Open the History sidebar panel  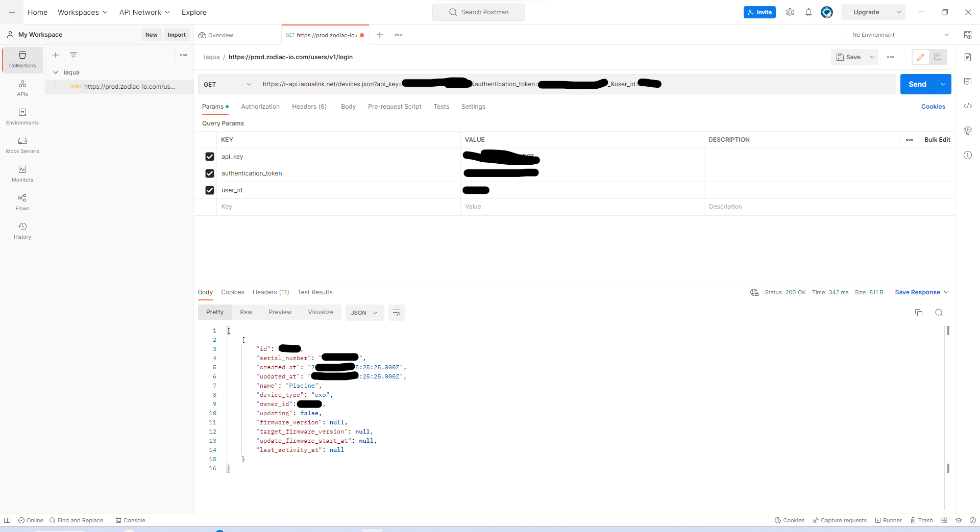22,231
